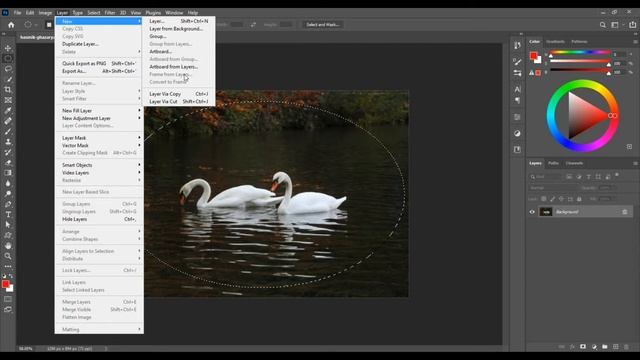The height and width of the screenshot is (360, 640).
Task: Toggle lock all padlock icon
Action: [579, 199]
